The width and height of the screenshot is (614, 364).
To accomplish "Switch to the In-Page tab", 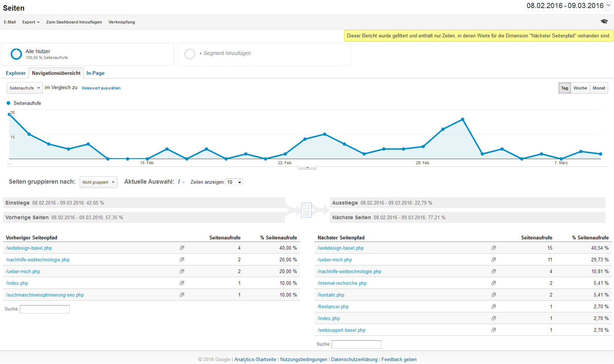I will point(95,73).
